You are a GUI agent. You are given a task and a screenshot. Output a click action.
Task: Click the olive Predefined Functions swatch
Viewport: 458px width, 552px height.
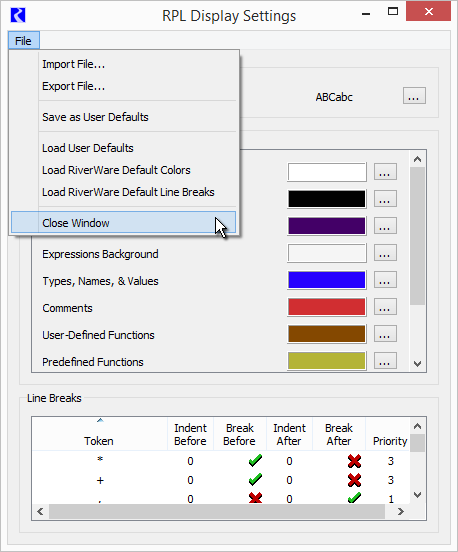pyautogui.click(x=327, y=361)
